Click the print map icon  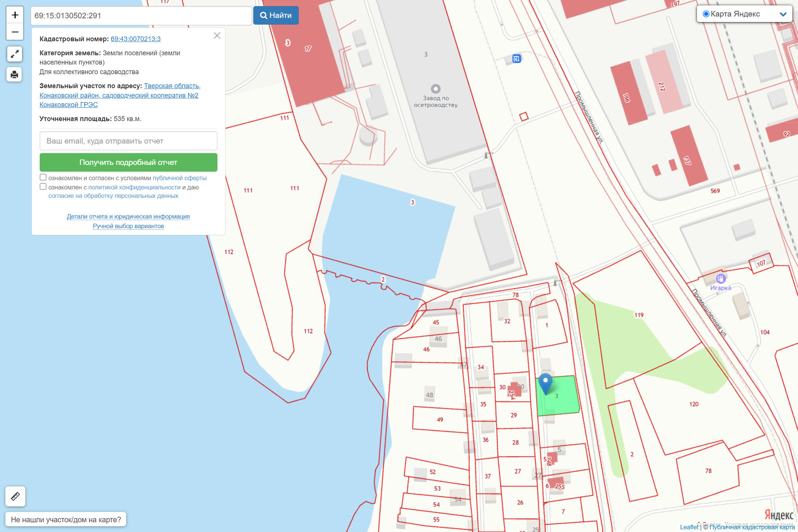pyautogui.click(x=15, y=74)
